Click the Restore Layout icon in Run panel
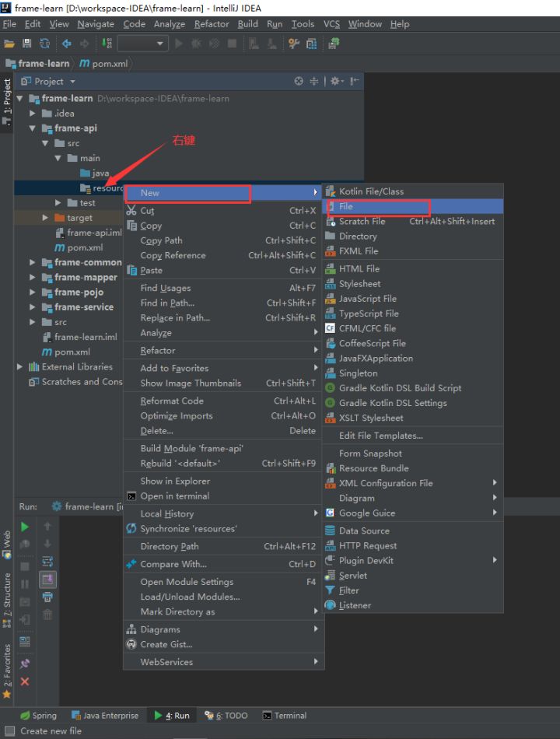560x739 pixels. coord(25,642)
